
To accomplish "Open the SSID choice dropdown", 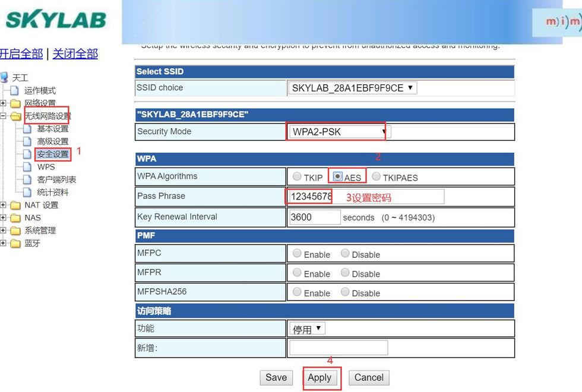I will point(353,88).
